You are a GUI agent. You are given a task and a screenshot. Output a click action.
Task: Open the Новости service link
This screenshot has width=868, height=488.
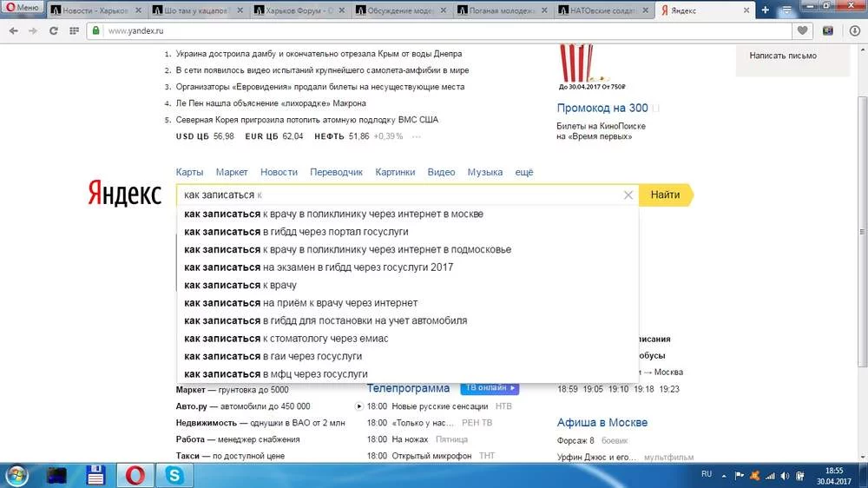[x=279, y=172]
